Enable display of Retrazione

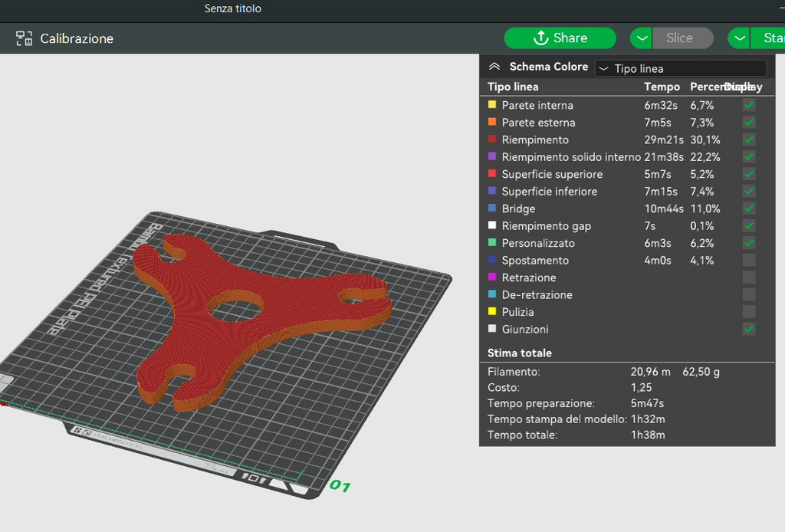[749, 277]
